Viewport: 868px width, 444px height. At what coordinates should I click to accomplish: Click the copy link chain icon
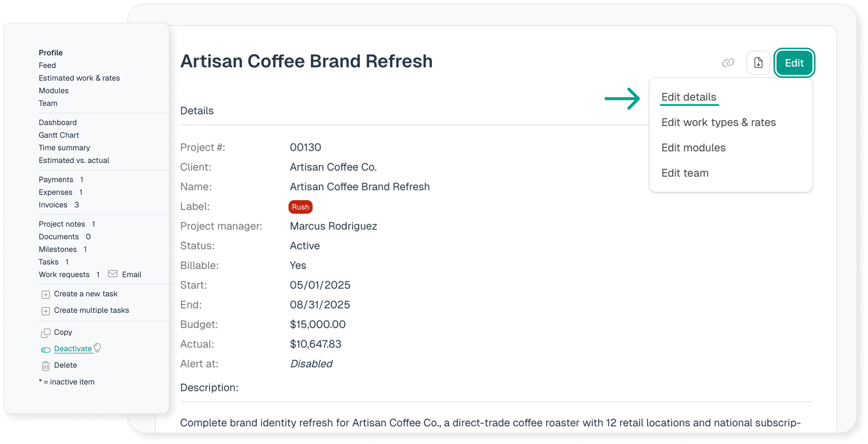(x=728, y=63)
